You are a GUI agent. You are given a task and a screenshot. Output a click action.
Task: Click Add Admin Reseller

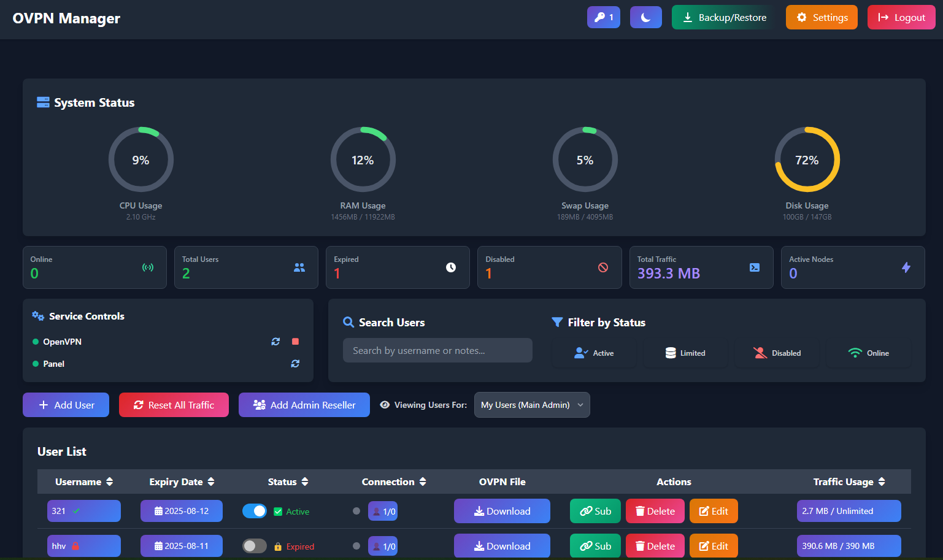(x=304, y=405)
